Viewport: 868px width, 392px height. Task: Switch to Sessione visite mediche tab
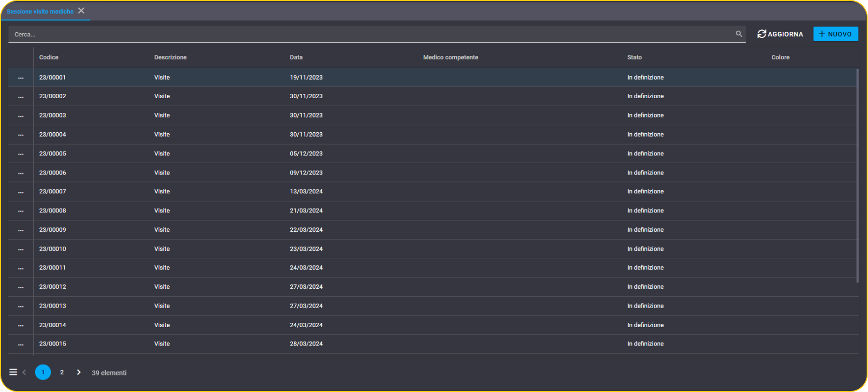[x=40, y=11]
